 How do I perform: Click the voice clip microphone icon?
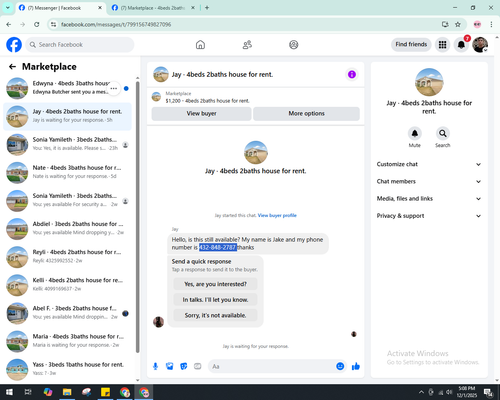pos(155,366)
